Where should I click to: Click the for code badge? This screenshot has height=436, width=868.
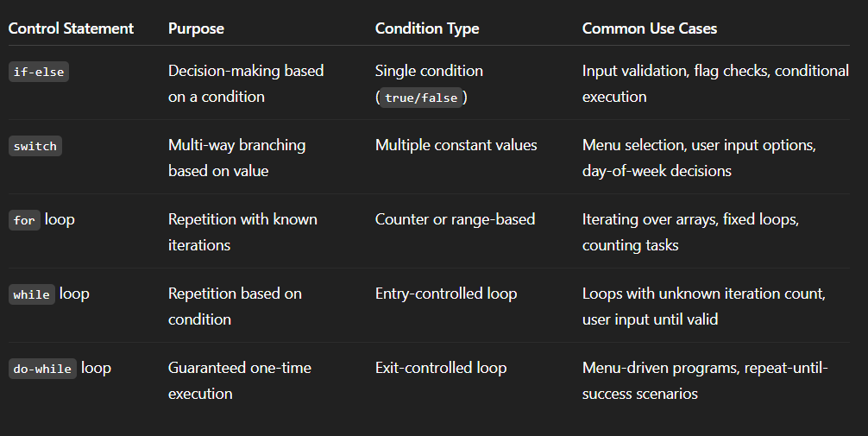24,220
